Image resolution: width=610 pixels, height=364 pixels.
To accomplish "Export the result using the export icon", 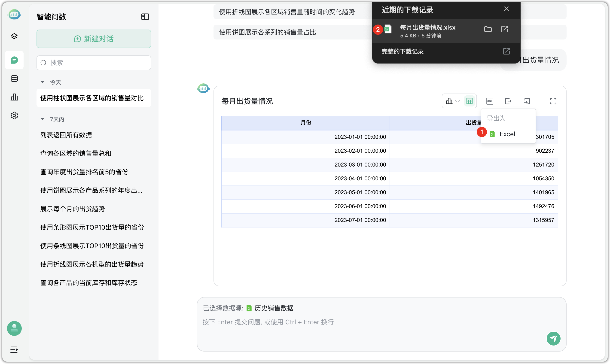I will tap(508, 101).
